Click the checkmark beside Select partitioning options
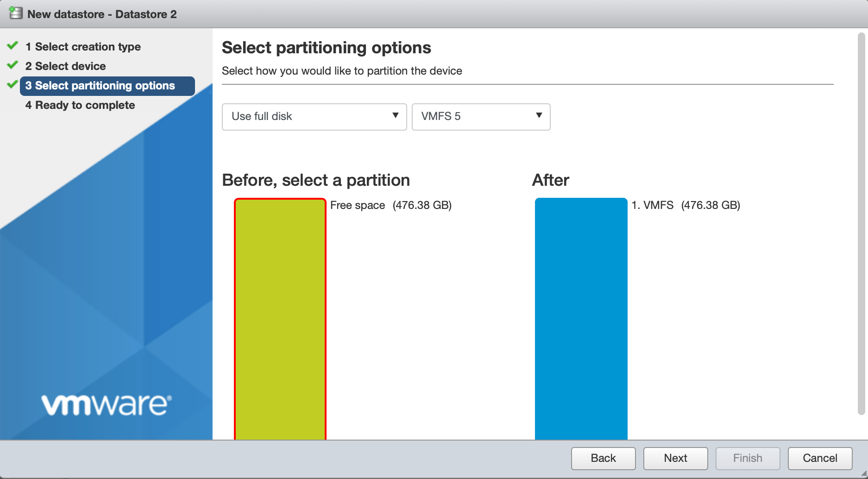 (13, 85)
